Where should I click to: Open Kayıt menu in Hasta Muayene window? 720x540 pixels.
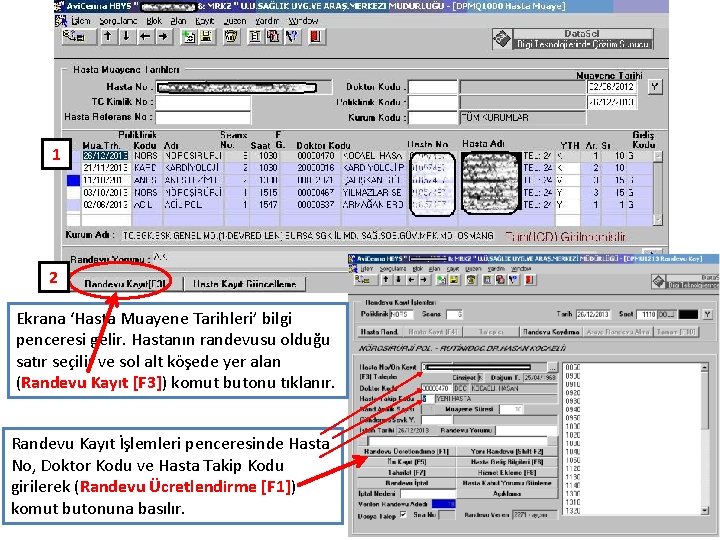point(205,21)
